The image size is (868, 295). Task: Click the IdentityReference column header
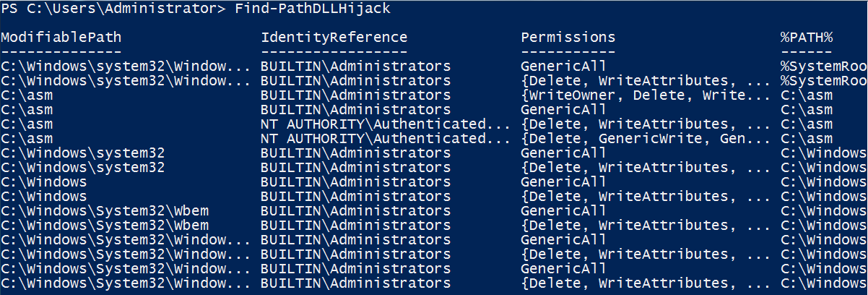(334, 38)
